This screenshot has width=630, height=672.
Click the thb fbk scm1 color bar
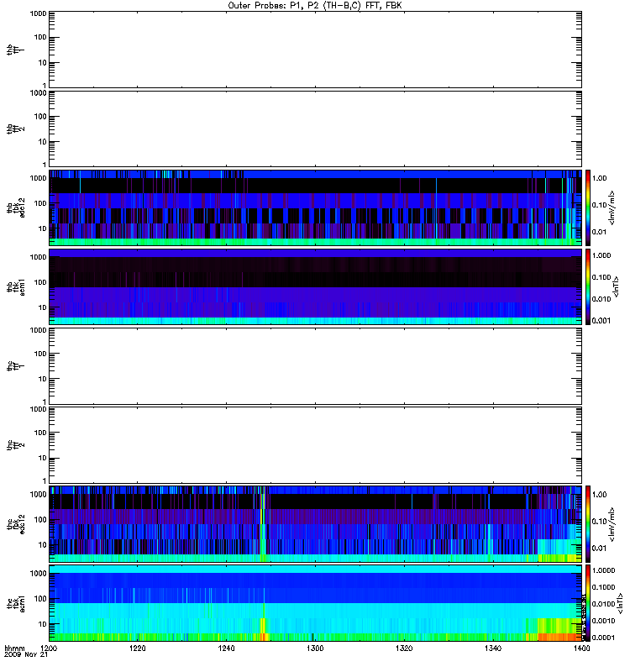[588, 287]
